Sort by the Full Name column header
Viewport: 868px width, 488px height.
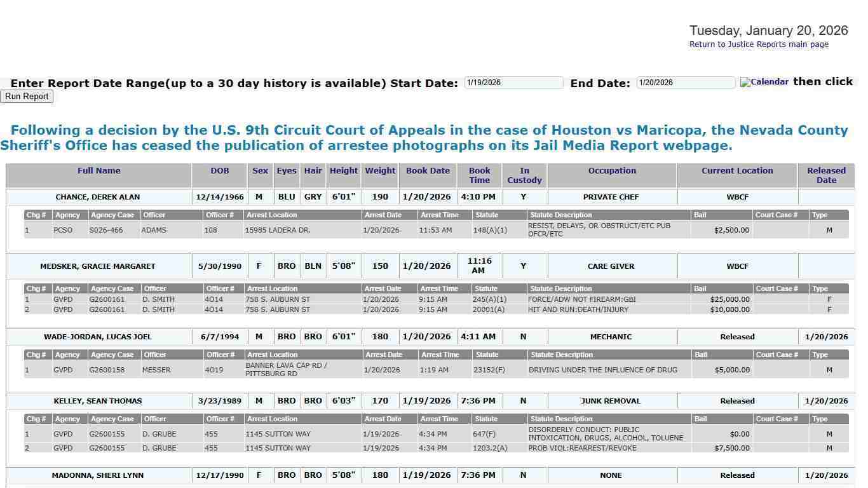coord(98,170)
